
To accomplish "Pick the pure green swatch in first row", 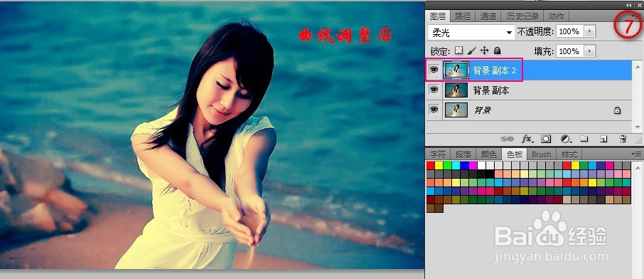I will [448, 165].
